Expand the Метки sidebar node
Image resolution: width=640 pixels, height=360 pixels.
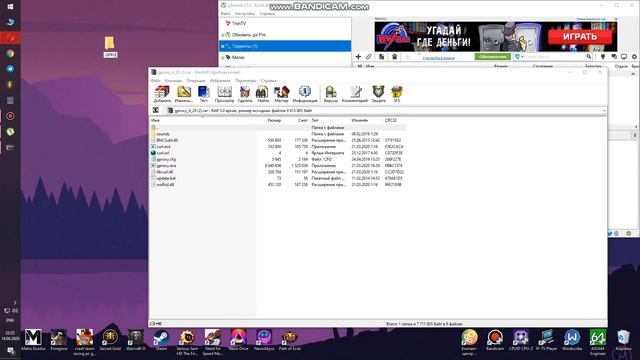coord(222,58)
